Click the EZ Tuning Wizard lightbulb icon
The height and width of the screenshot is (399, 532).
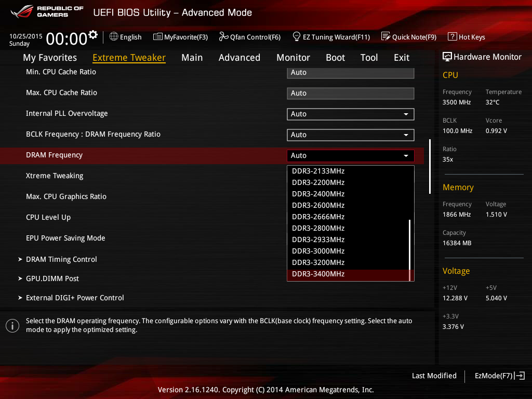pos(297,37)
